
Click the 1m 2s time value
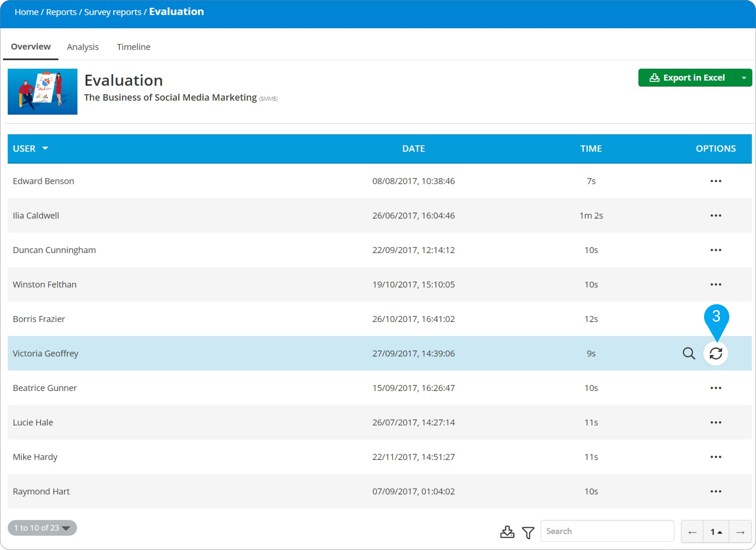click(591, 216)
